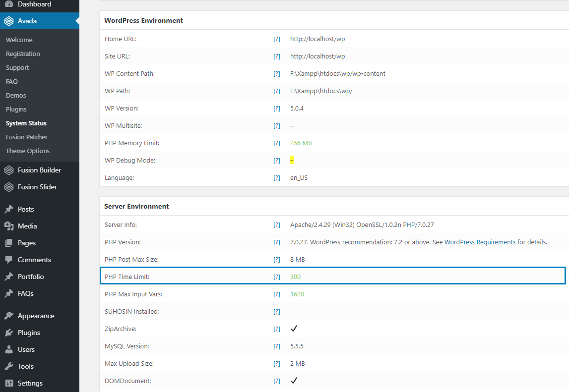Click the Users icon in sidebar
Image resolution: width=569 pixels, height=392 pixels.
point(8,350)
